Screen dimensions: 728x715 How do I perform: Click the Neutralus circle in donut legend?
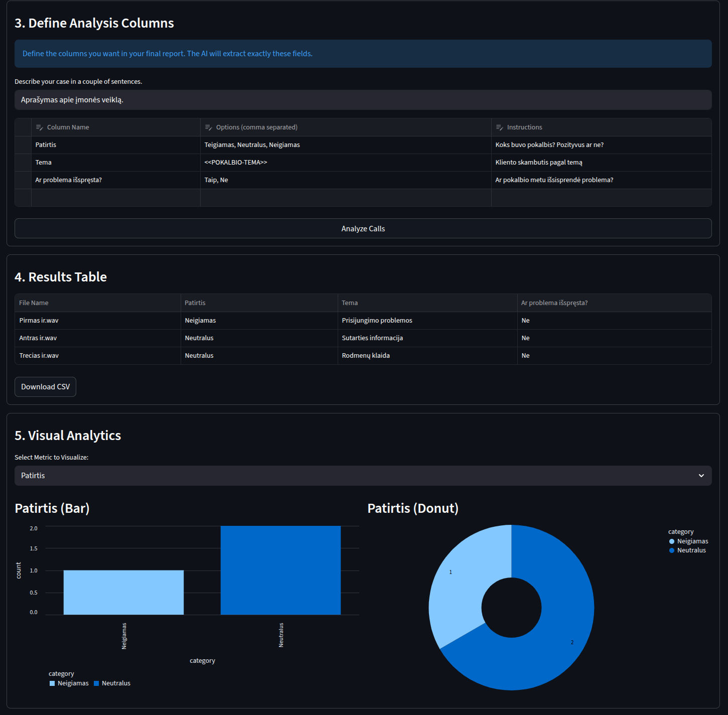[x=672, y=550]
